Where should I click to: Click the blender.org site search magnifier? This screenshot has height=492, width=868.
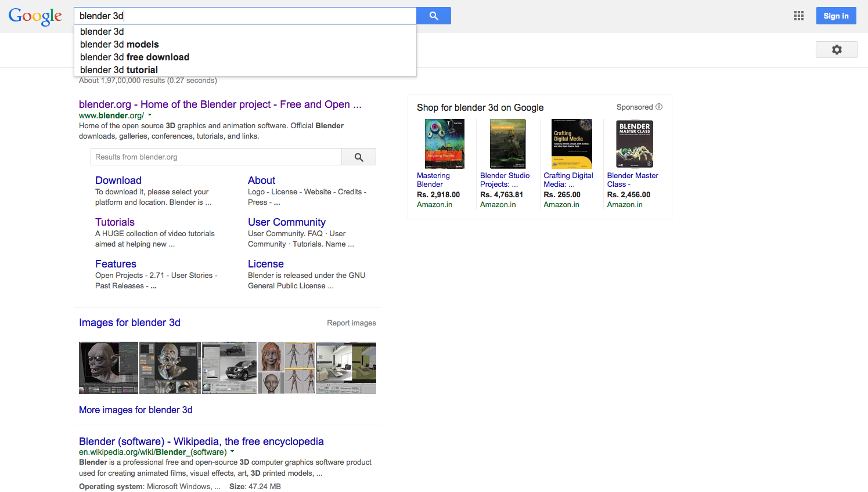(x=359, y=157)
